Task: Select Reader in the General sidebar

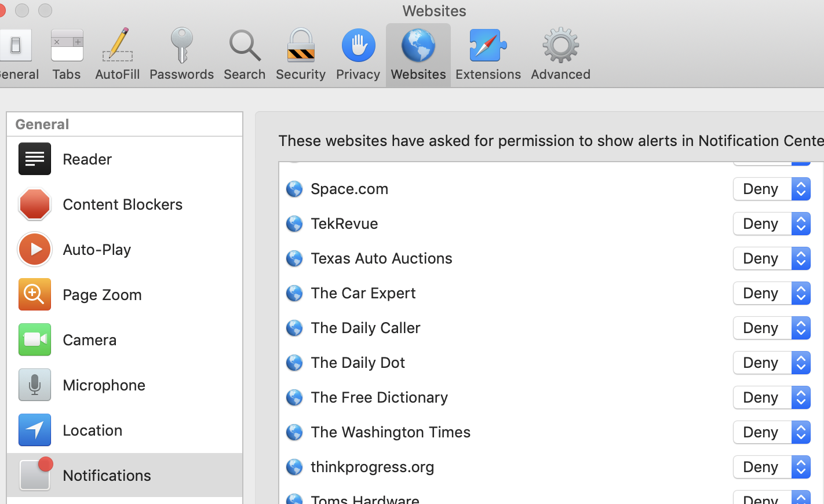Action: [x=125, y=159]
